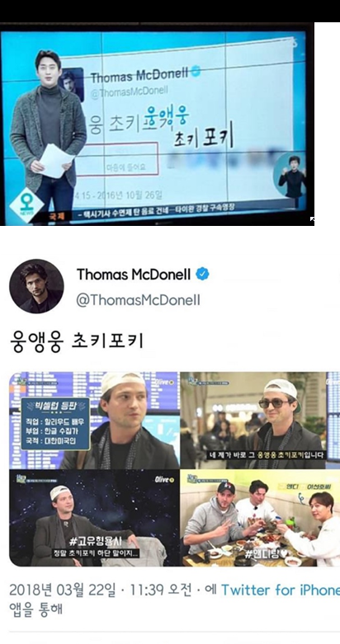Click the 앱을 통해 text under the timestamp

[x=35, y=609]
